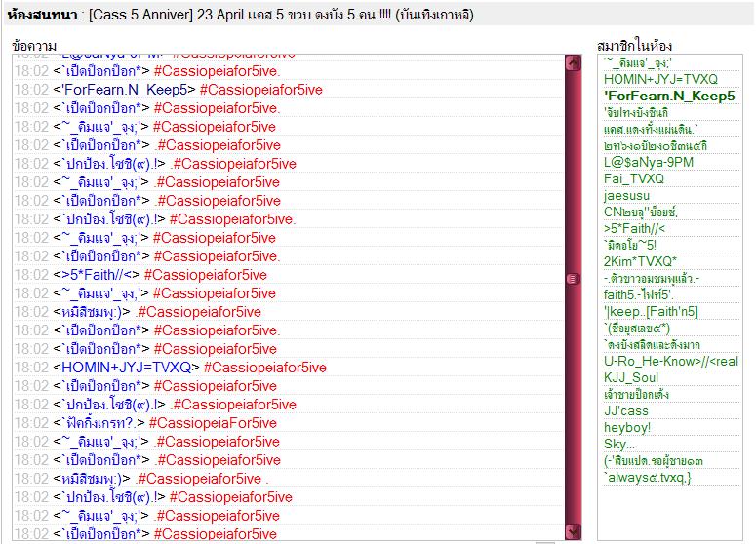
Task: Select member '|keep..[Faith'n5] in the list
Action: point(651,312)
